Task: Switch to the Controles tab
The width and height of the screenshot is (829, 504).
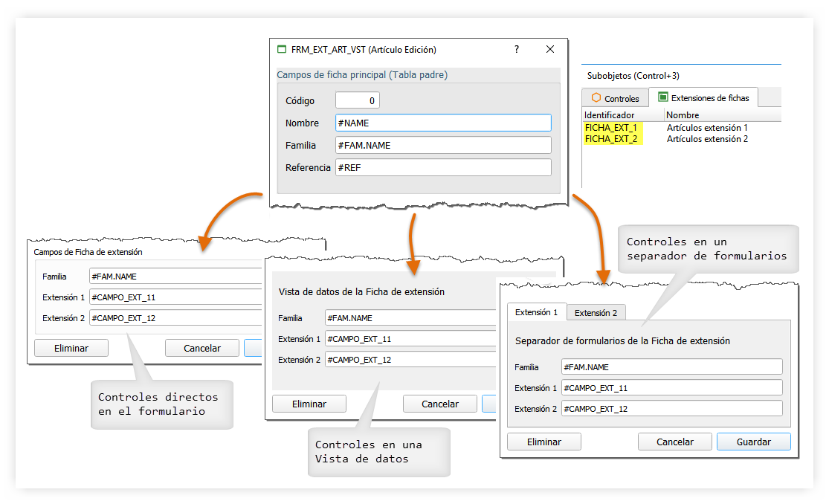Action: [x=615, y=98]
